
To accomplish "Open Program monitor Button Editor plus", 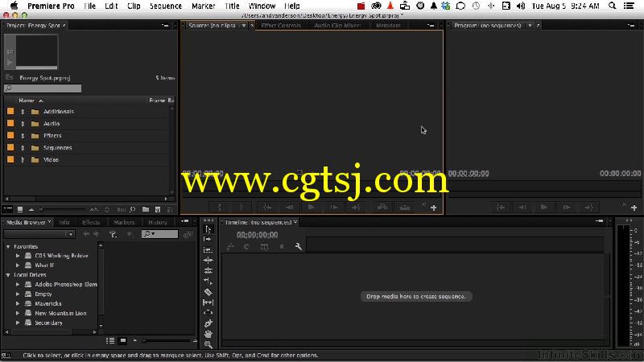I will [634, 208].
